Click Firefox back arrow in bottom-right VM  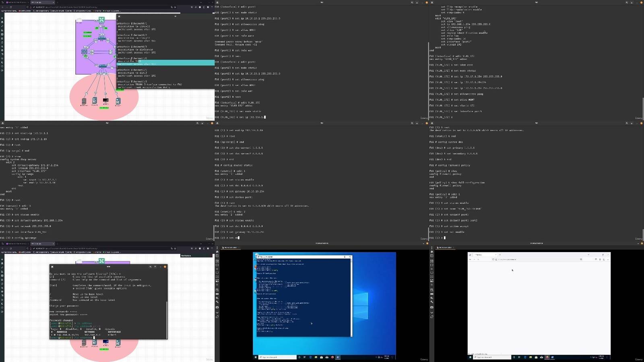pyautogui.click(x=470, y=259)
